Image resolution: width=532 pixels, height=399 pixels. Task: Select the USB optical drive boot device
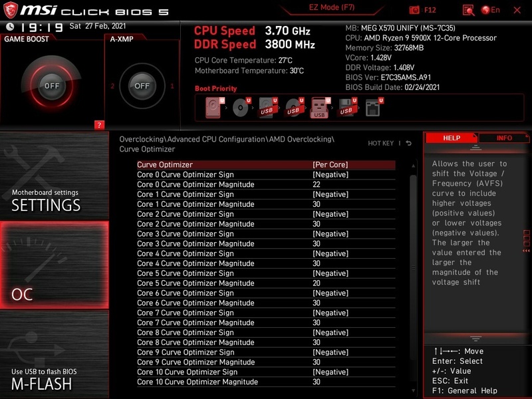[294, 108]
